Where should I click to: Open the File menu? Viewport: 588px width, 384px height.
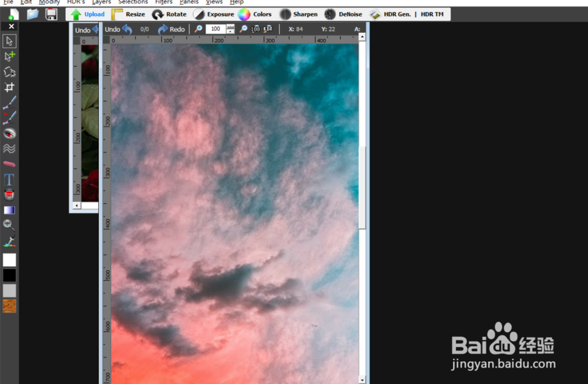click(8, 2)
